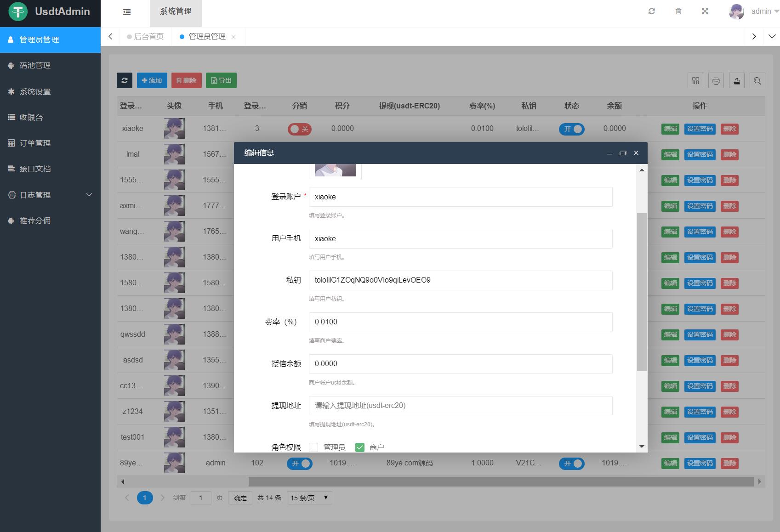Open the tab options dropdown chevron

point(772,36)
